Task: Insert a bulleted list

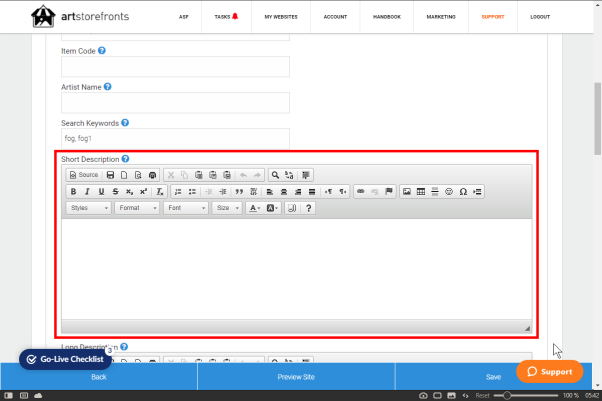Action: coord(192,192)
